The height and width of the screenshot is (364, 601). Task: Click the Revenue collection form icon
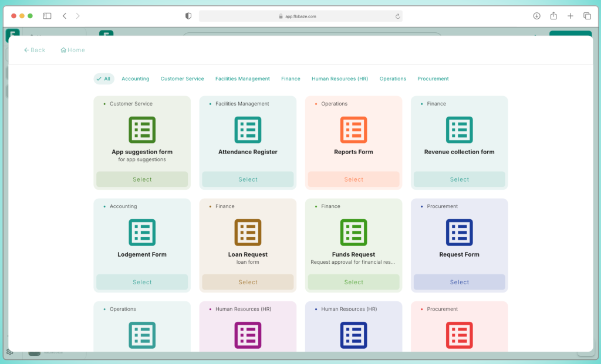tap(459, 130)
